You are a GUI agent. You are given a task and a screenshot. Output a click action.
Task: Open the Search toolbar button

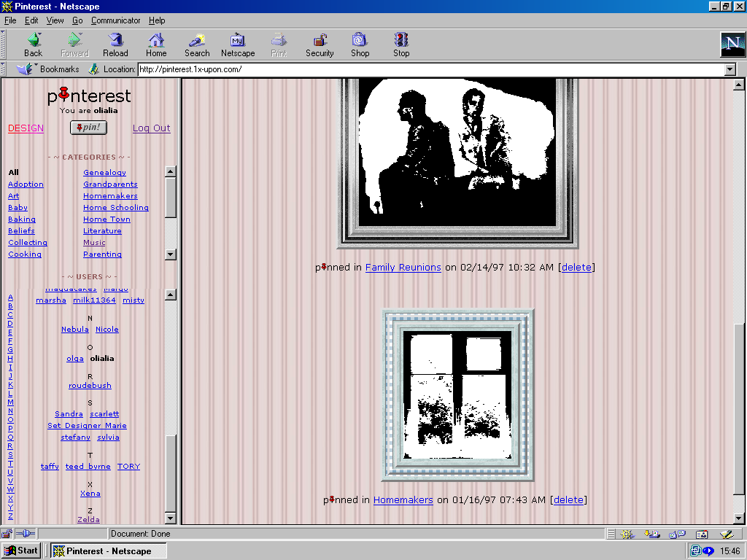click(x=197, y=44)
